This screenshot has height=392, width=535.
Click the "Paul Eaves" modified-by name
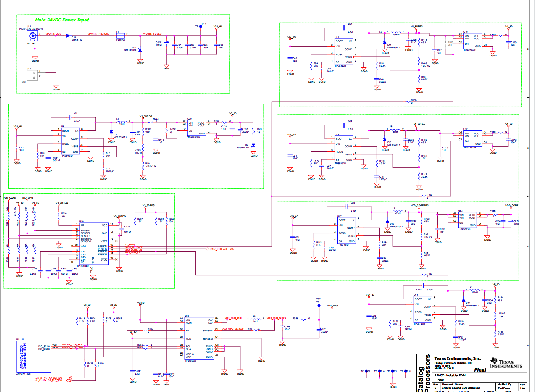[504, 388]
